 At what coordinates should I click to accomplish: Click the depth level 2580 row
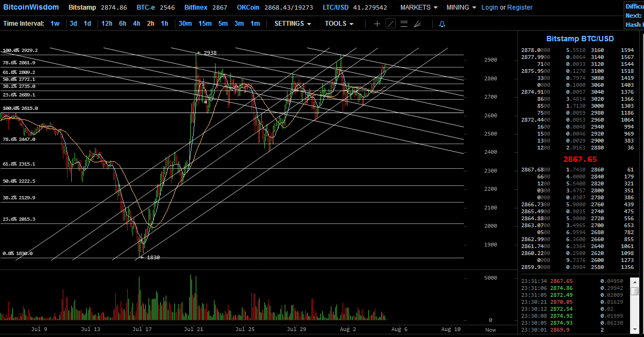pos(612,267)
